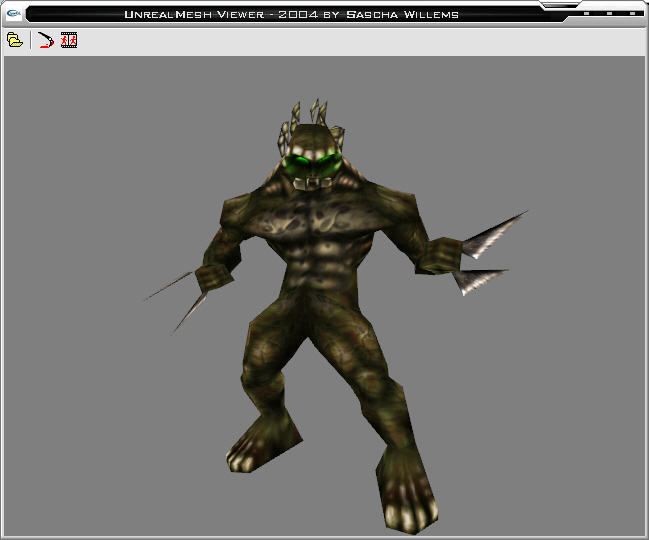
Task: Click the 'UnrealMesh Viewer' title text
Action: point(194,14)
